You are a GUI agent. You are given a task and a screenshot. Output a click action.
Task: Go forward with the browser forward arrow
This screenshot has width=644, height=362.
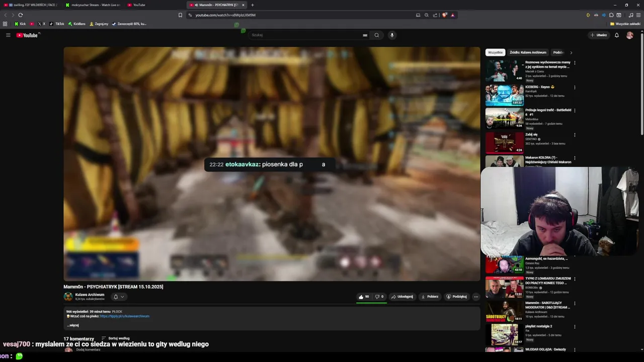click(13, 15)
